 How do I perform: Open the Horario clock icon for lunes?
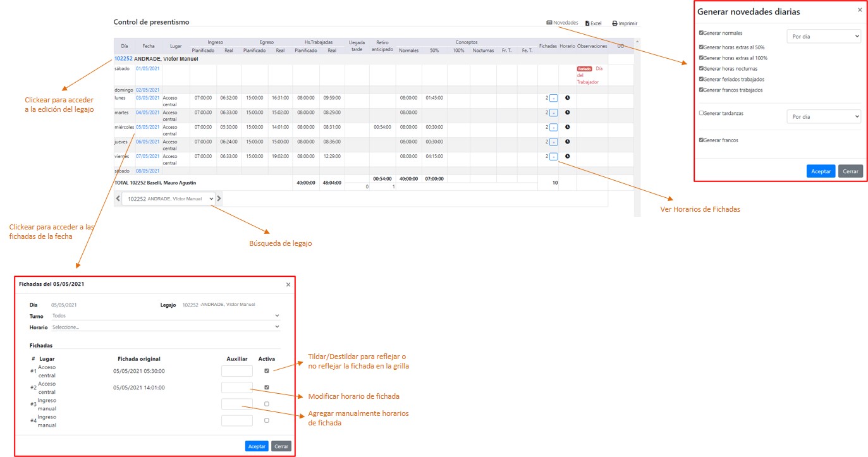pos(567,98)
